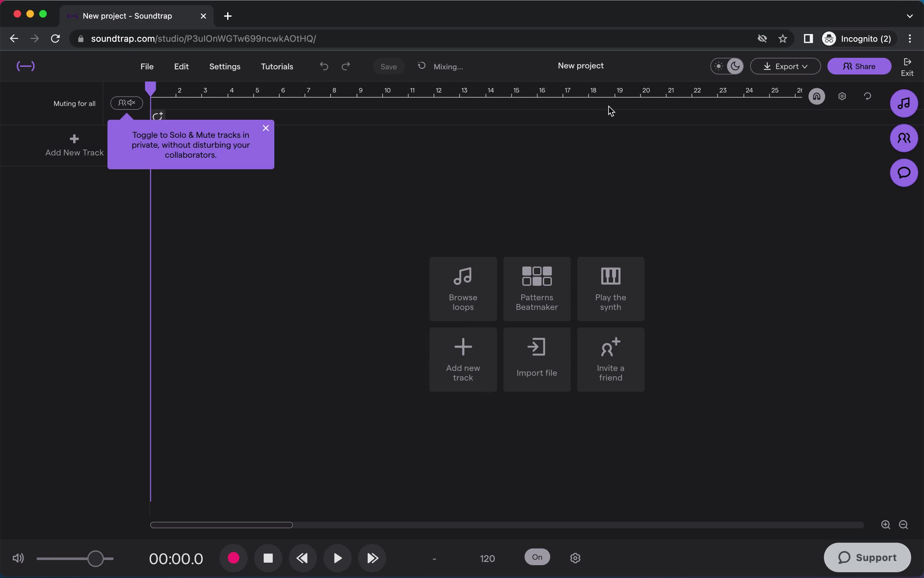
Task: Start recording with the red record button
Action: 233,558
